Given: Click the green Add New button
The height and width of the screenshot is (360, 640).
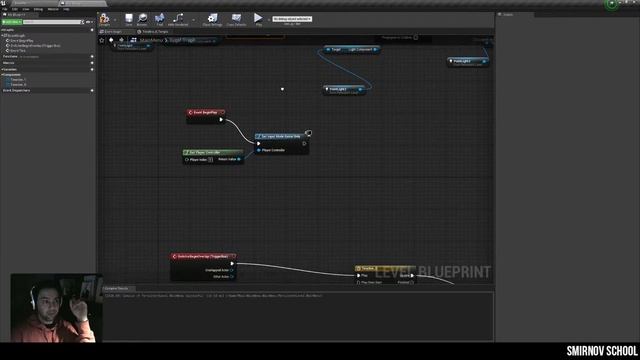Looking at the screenshot, I should [x=12, y=22].
